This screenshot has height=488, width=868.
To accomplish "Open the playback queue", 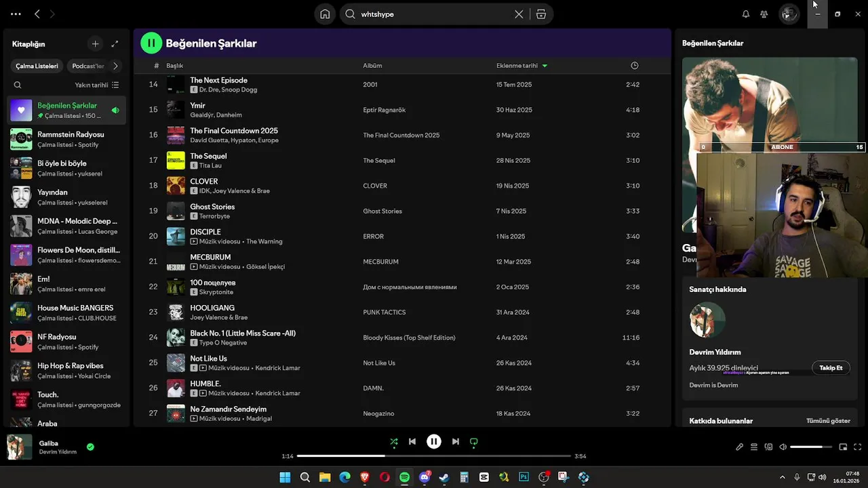I will [x=754, y=447].
